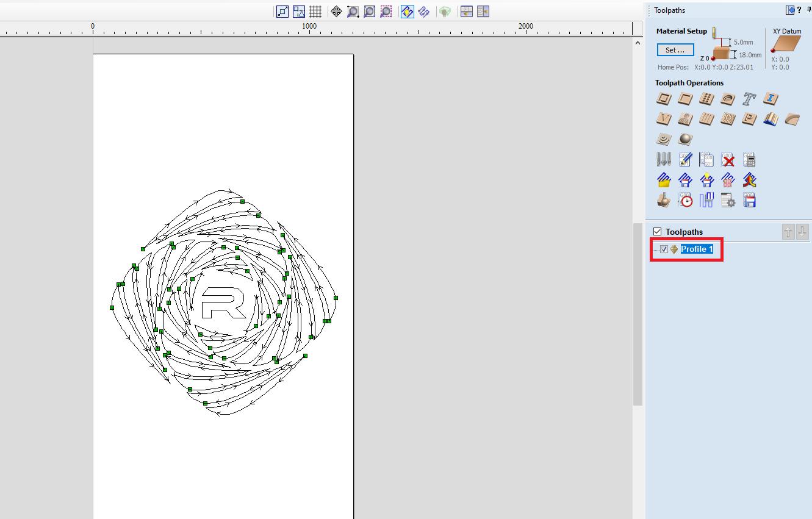Zoom to selection using the dashed-border magnifier
The height and width of the screenshot is (519, 812).
point(386,12)
